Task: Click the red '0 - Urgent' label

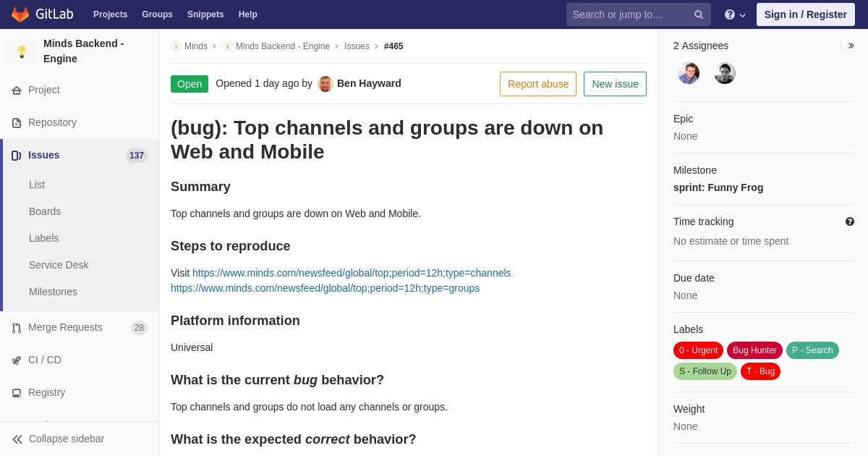Action: point(698,350)
